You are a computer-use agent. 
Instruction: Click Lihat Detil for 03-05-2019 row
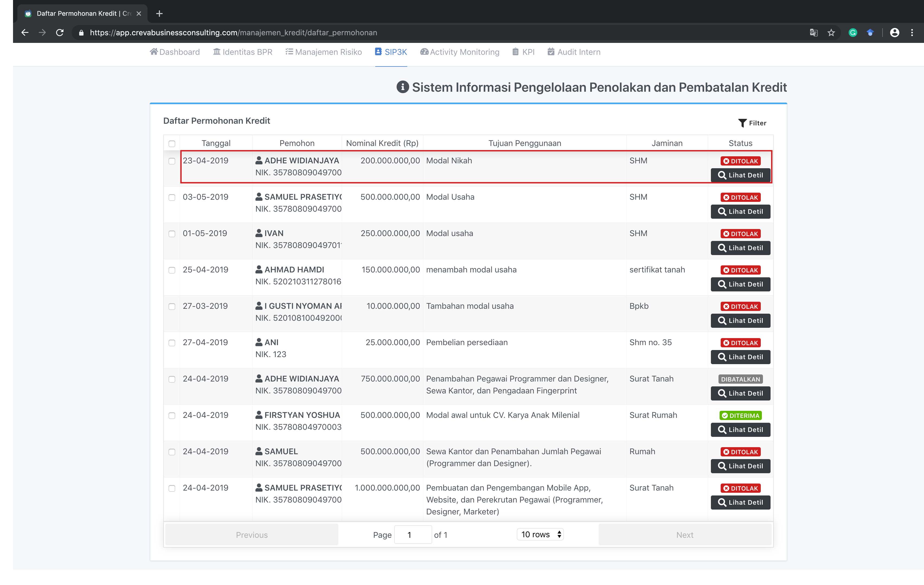740,212
